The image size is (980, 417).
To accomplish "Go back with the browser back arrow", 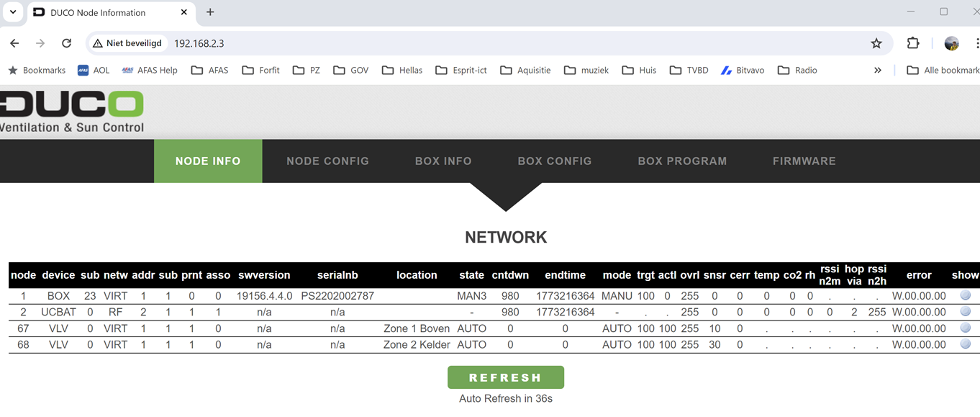I will tap(14, 43).
